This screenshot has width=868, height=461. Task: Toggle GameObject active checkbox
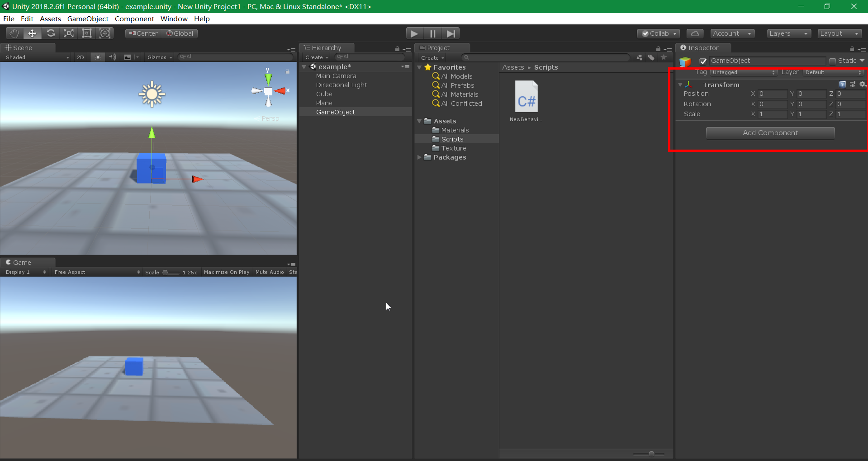click(703, 61)
